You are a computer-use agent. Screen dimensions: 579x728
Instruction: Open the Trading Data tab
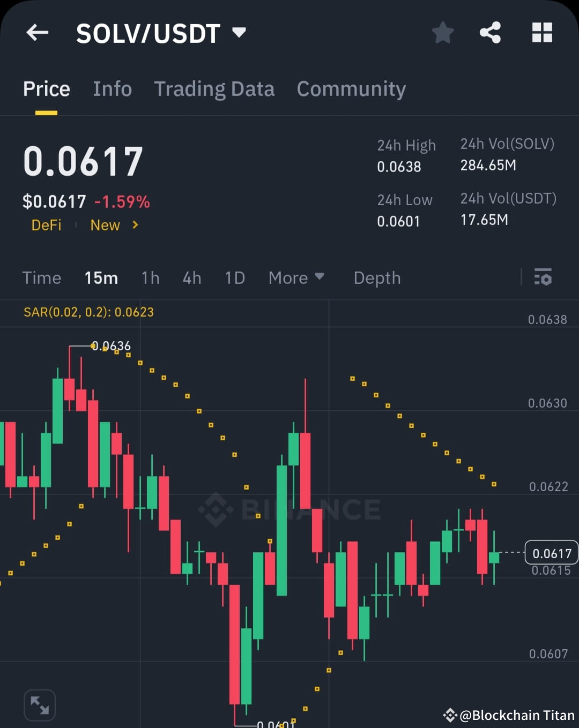214,88
